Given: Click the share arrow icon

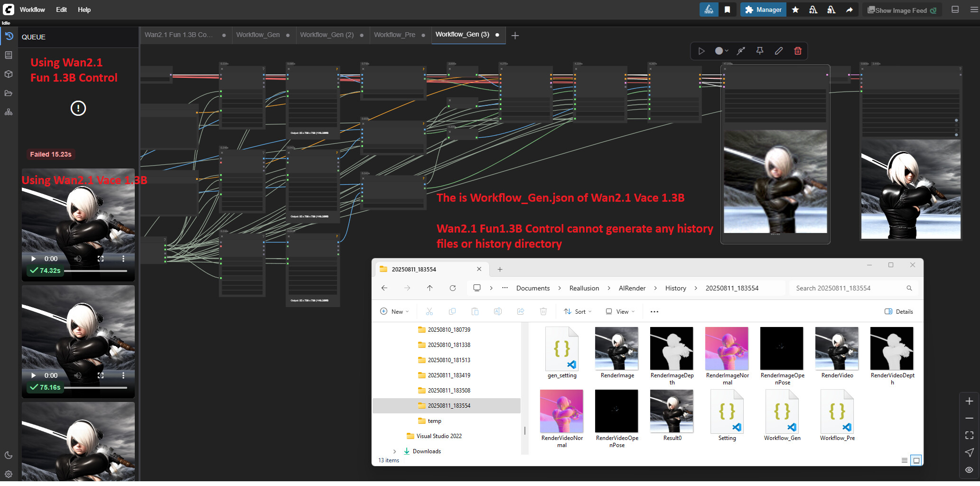Looking at the screenshot, I should click(849, 9).
